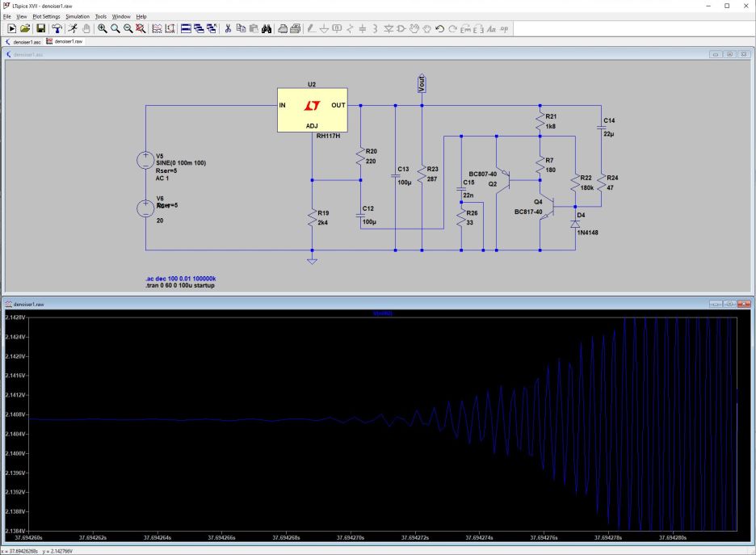Image resolution: width=756 pixels, height=555 pixels.
Task: Click the Mirror component icon
Action: click(478, 29)
